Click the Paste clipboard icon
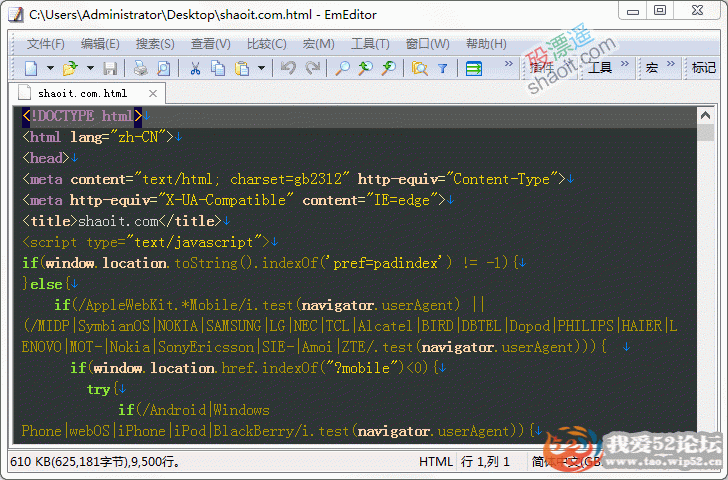Image resolution: width=728 pixels, height=480 pixels. pos(242,68)
